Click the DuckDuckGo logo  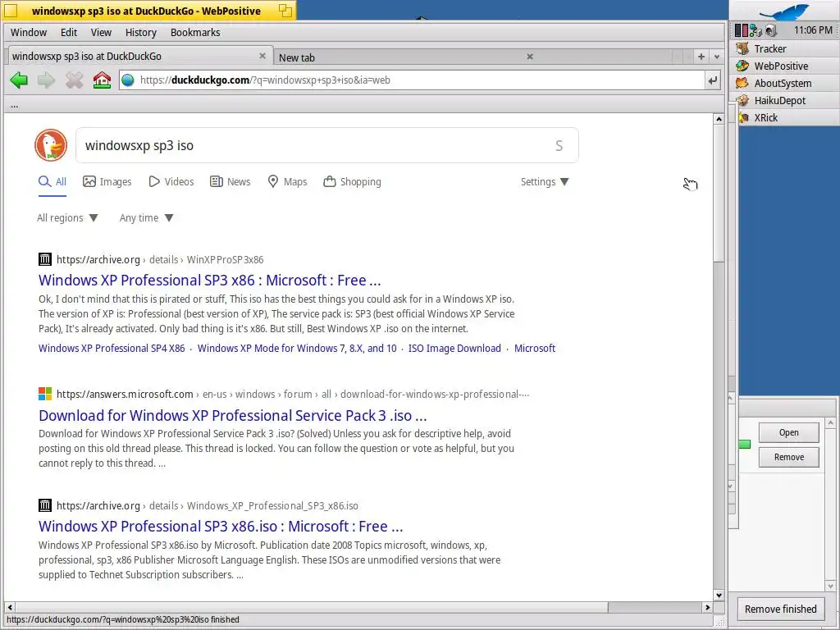51,145
